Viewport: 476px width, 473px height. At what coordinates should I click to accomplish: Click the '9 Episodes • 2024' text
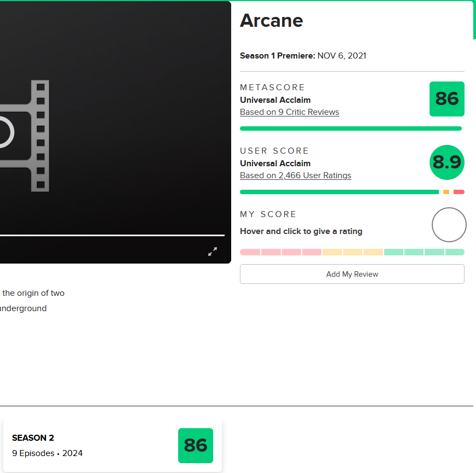click(x=47, y=453)
